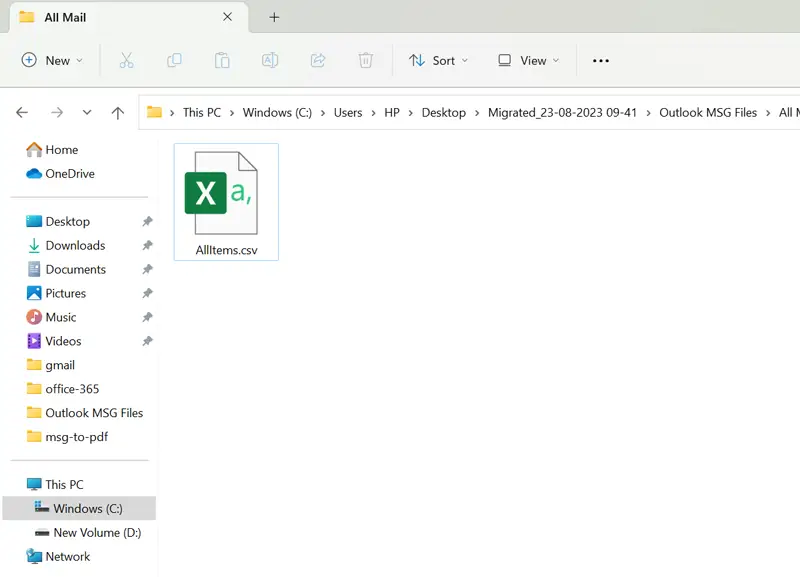The height and width of the screenshot is (577, 800).
Task: Add a new tab with plus button
Action: tap(274, 17)
